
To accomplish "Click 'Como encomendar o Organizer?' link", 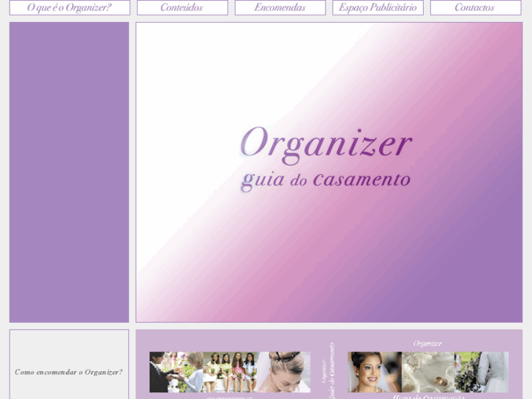I will coord(69,372).
